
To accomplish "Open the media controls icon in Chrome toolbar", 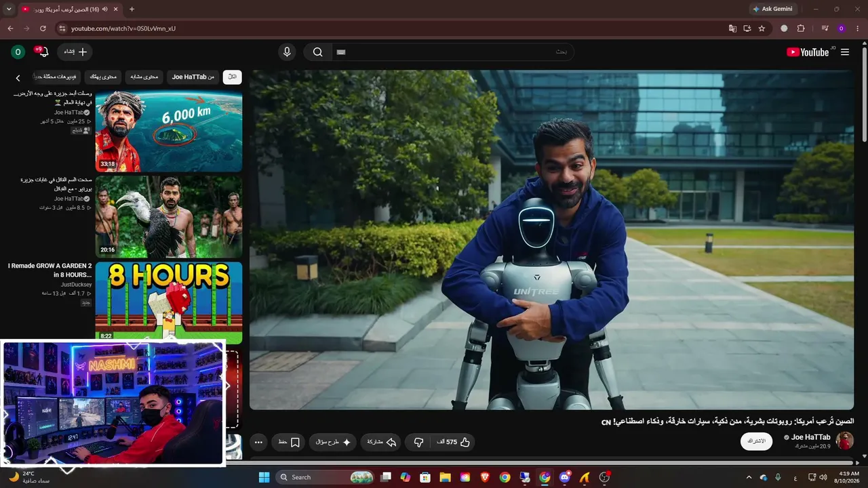I will coord(825,28).
